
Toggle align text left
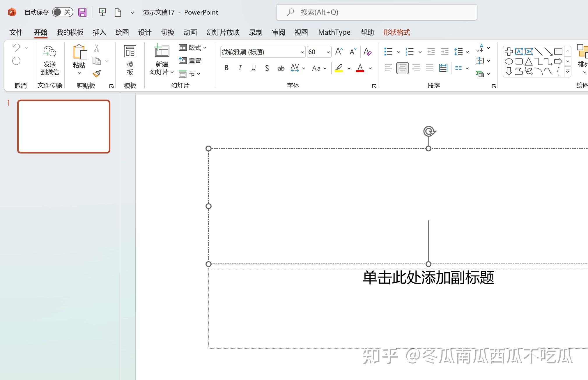point(388,68)
